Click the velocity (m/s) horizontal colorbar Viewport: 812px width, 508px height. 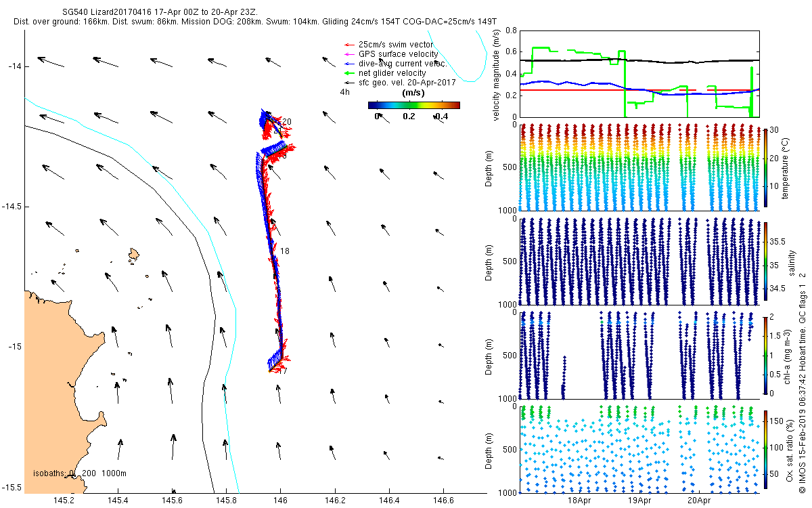pos(413,105)
